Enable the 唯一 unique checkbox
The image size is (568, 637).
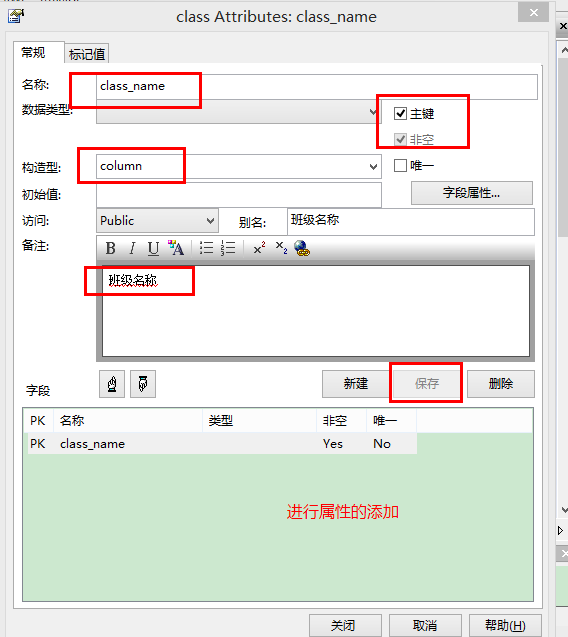pyautogui.click(x=400, y=165)
